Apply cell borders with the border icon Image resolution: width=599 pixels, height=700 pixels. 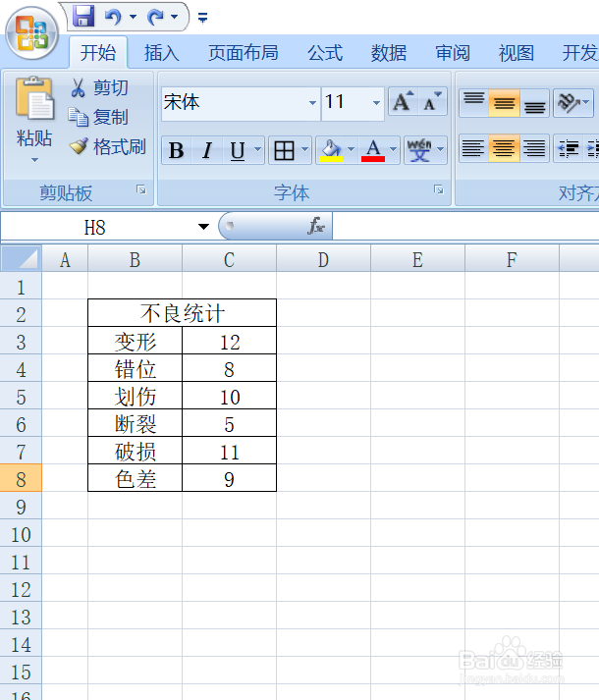point(284,150)
